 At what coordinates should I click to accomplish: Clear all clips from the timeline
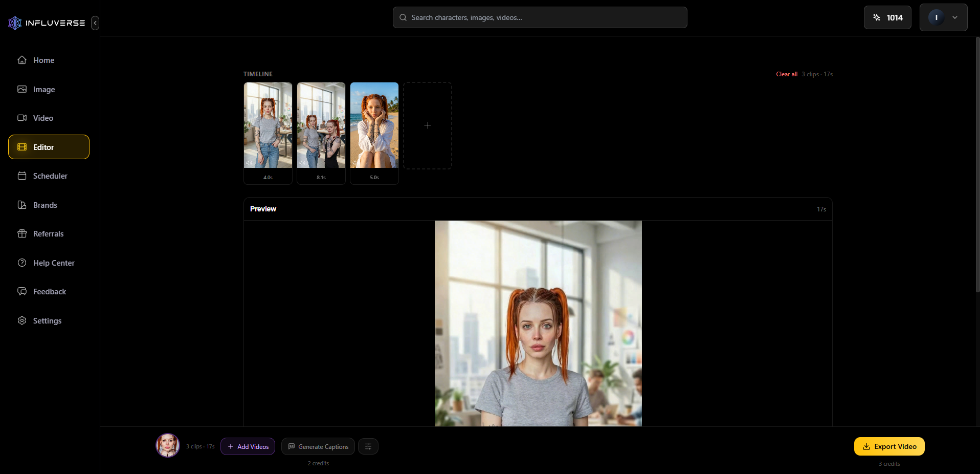click(x=787, y=74)
